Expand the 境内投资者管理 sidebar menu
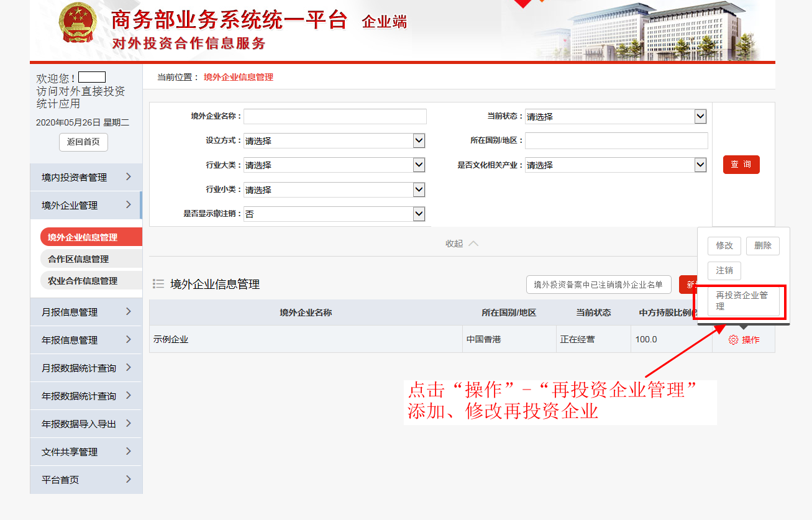The height and width of the screenshot is (520, 812). pos(86,177)
